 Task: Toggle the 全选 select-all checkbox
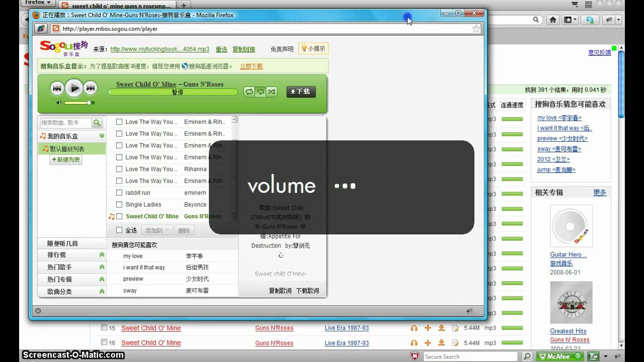(119, 230)
